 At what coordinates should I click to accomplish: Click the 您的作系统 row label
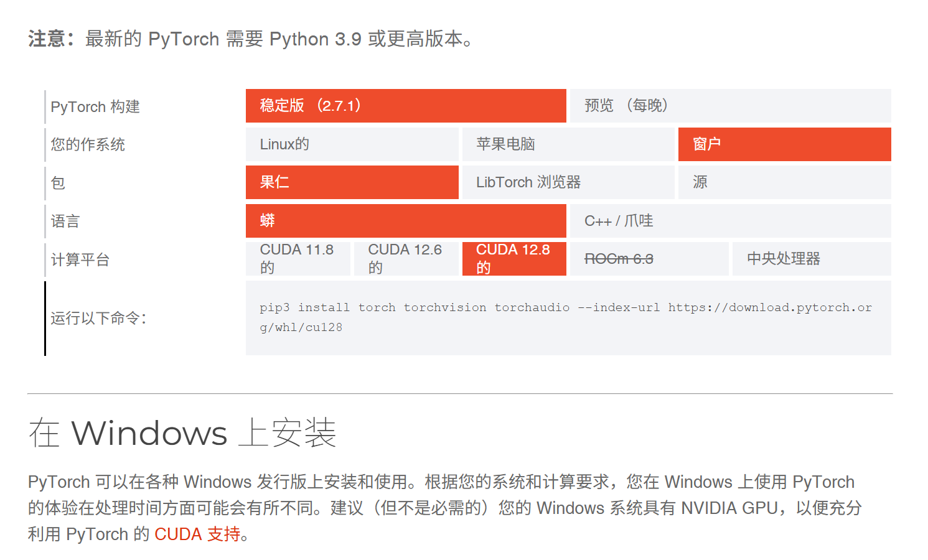[88, 144]
